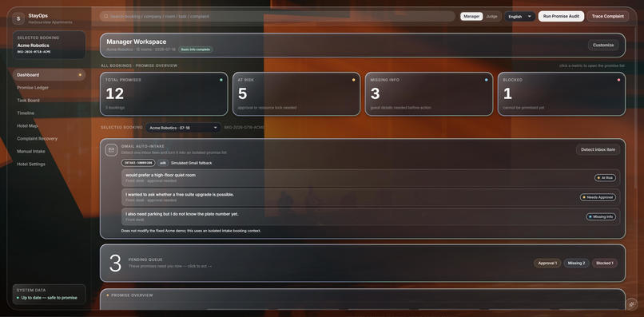
Task: Click the small pill beside Simulated Gmail fallback
Action: point(163,163)
